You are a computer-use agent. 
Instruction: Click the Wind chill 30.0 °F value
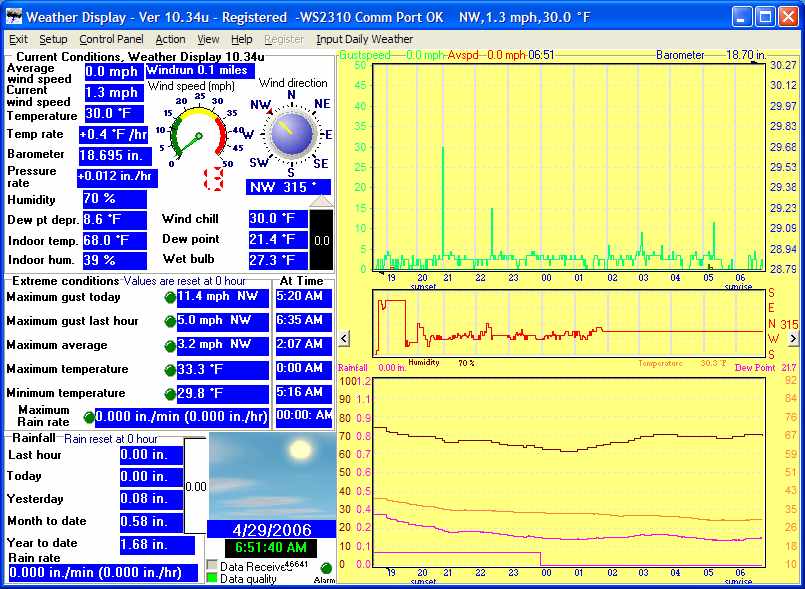point(278,219)
